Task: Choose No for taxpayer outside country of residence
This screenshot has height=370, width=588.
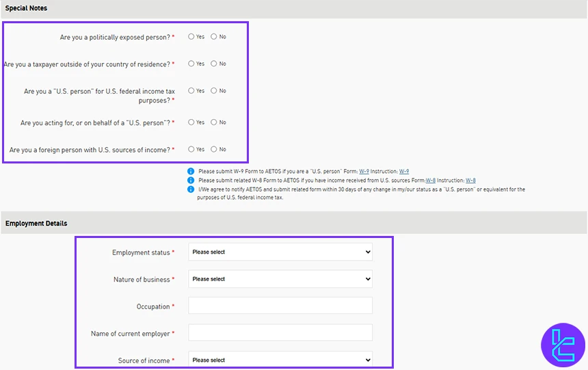Action: pyautogui.click(x=214, y=64)
